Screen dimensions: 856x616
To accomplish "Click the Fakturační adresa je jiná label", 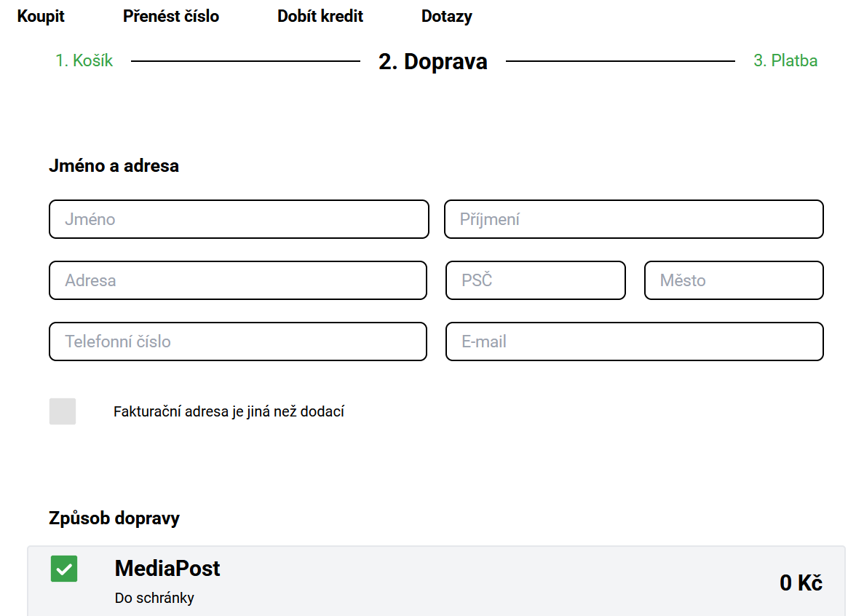I will pyautogui.click(x=229, y=412).
